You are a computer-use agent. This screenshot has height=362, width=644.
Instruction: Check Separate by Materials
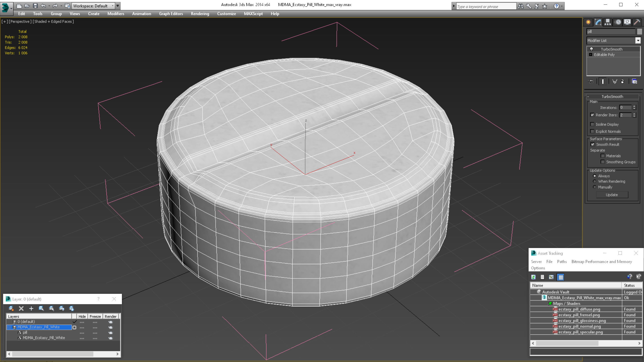pyautogui.click(x=602, y=156)
